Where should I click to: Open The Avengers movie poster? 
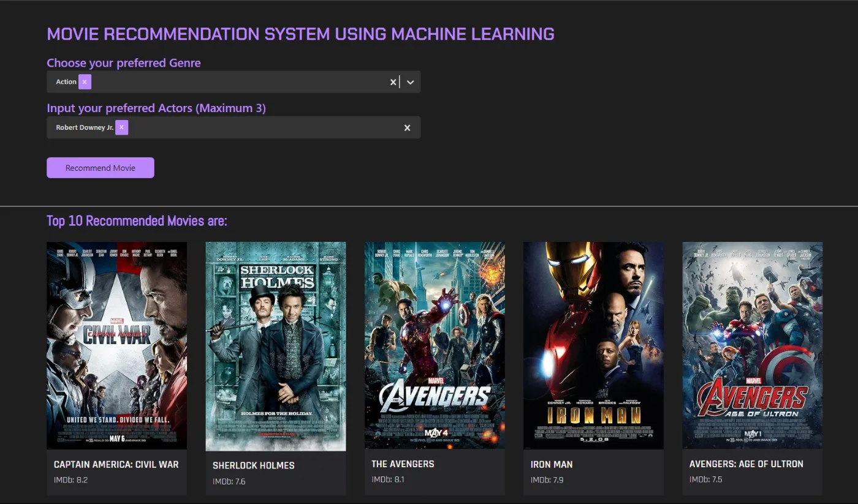click(435, 345)
